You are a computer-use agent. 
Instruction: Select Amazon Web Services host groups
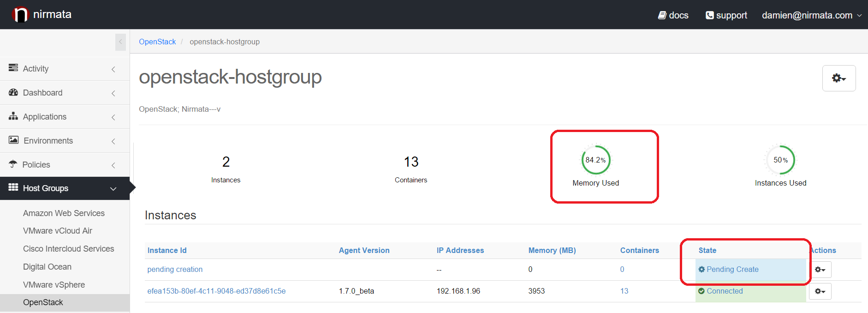(64, 213)
